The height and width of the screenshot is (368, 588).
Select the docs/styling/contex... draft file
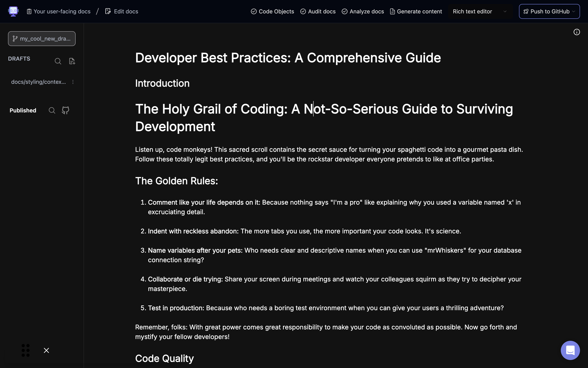38,82
